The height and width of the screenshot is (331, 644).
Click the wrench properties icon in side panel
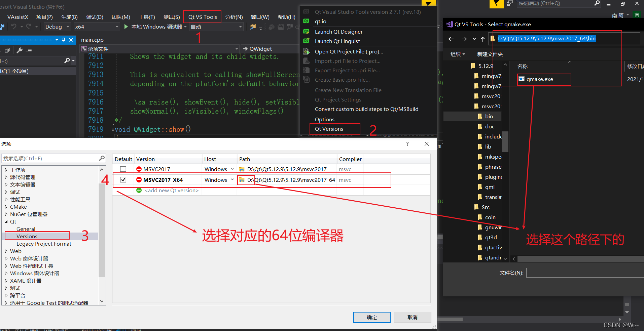coord(20,50)
